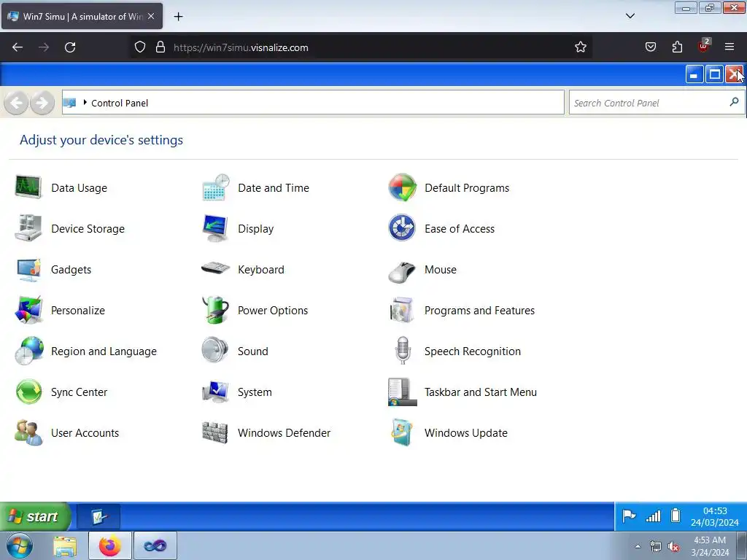Click the Taskbar and Start Menu label
This screenshot has width=747, height=560.
(480, 392)
